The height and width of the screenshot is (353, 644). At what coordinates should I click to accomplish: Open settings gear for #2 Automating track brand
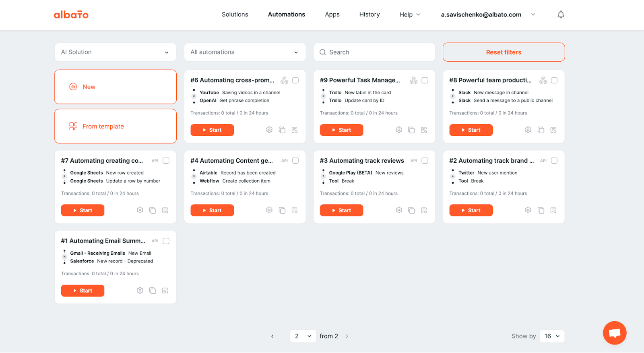(x=528, y=210)
